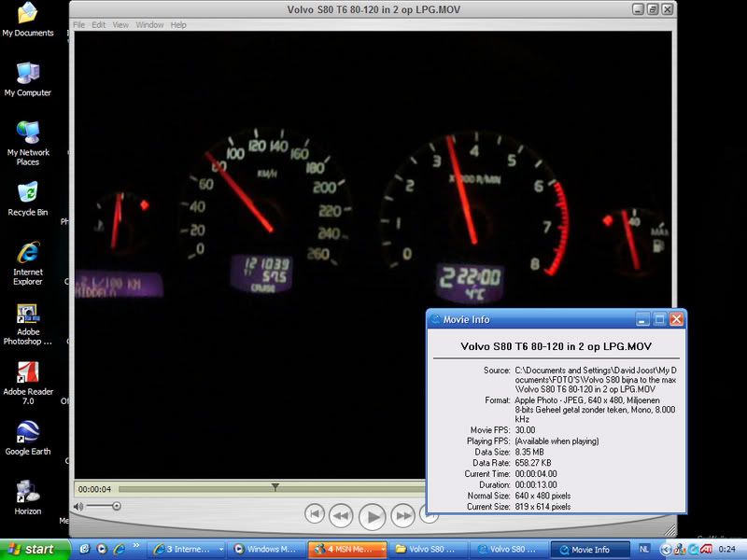Viewport: 747px width, 560px height.
Task: Open the File menu in QuickTime
Action: tap(78, 25)
